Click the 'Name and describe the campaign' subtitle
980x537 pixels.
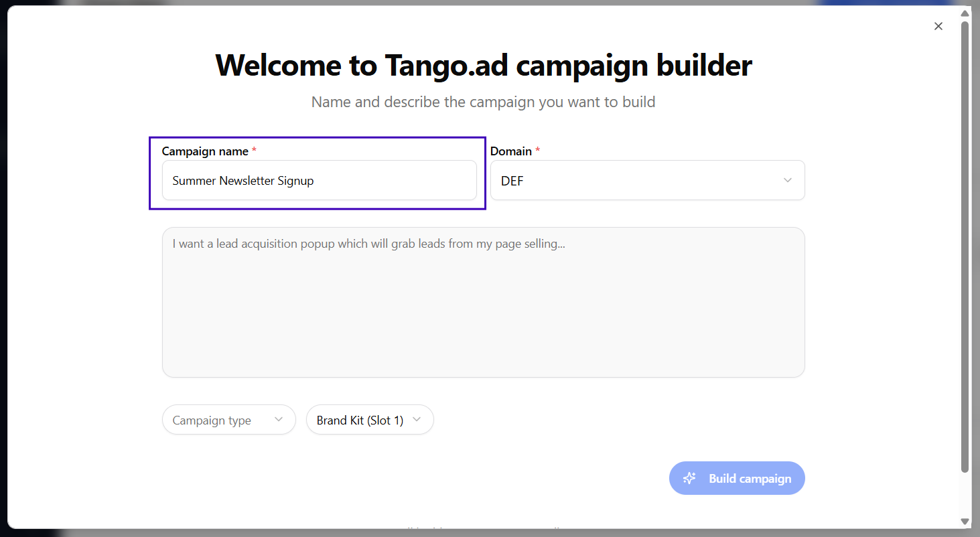[483, 102]
